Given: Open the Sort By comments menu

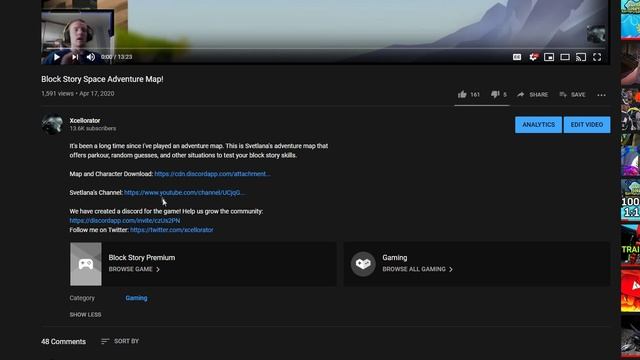Looking at the screenshot, I should coord(120,341).
